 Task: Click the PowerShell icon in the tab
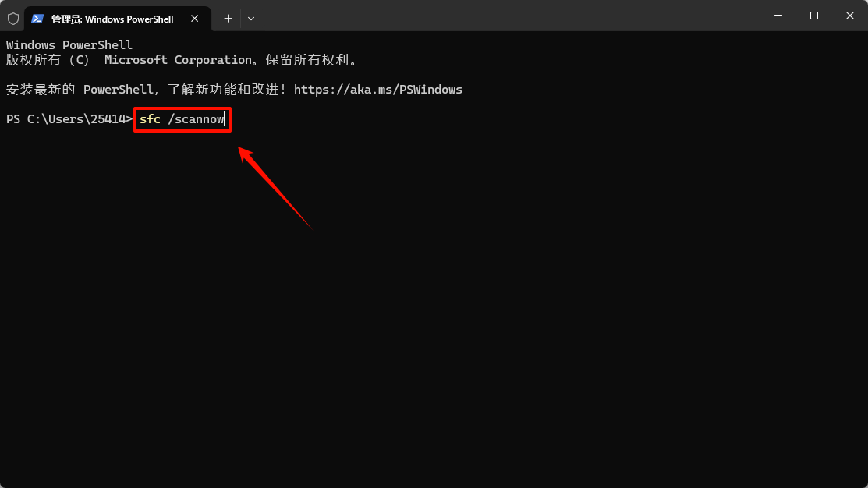37,18
